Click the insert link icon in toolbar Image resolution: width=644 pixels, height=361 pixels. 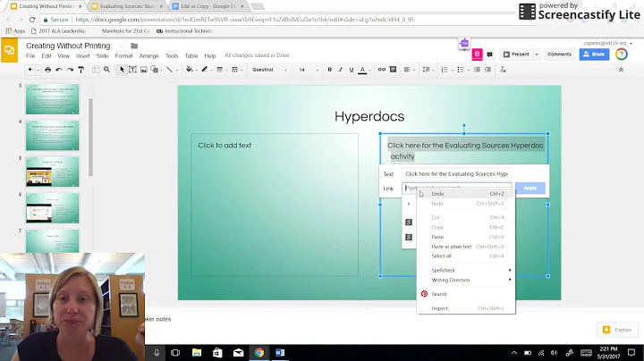(382, 70)
